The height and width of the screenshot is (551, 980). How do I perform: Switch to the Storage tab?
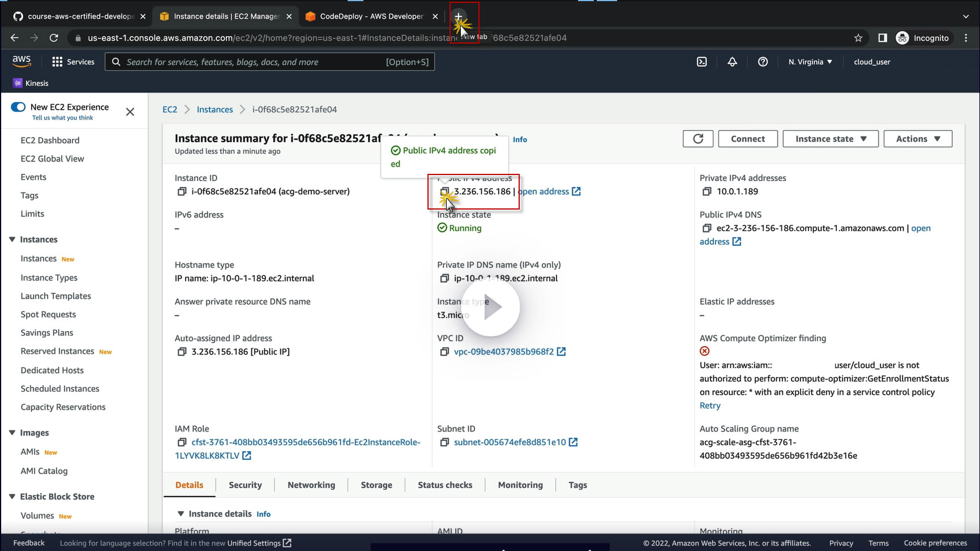[376, 485]
